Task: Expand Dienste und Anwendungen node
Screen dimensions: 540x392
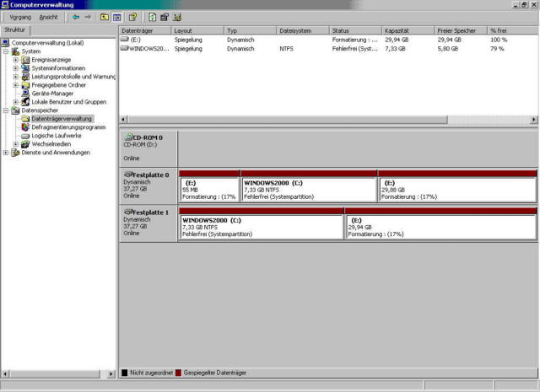Action: click(x=6, y=153)
